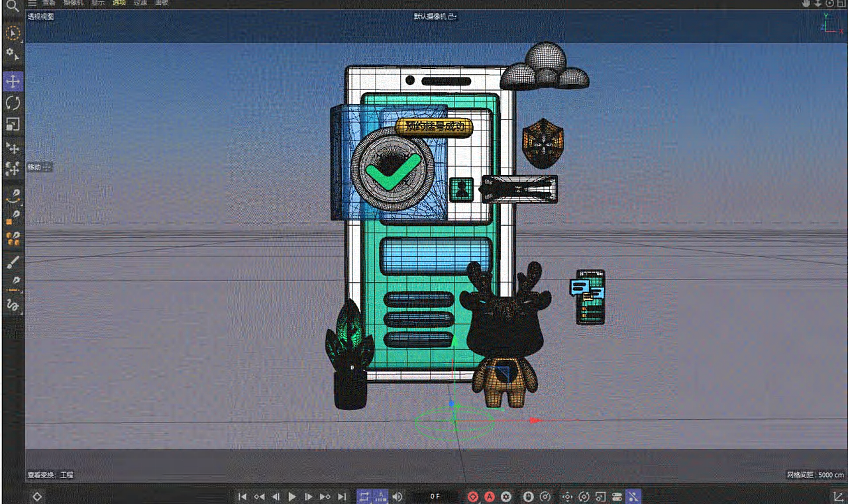Viewport: 848px width, 504px height.
Task: Go to the next keyframe
Action: click(325, 497)
